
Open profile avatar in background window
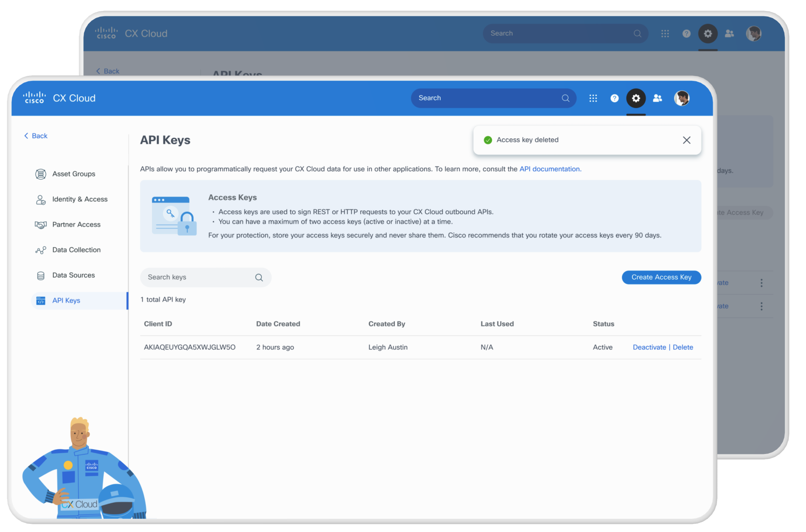[754, 34]
